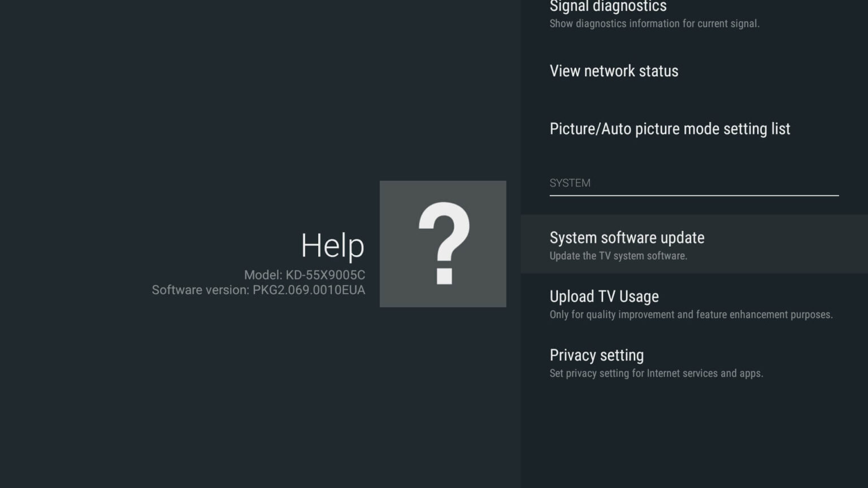The width and height of the screenshot is (868, 488).
Task: Click the Help question mark icon
Action: coord(443,244)
